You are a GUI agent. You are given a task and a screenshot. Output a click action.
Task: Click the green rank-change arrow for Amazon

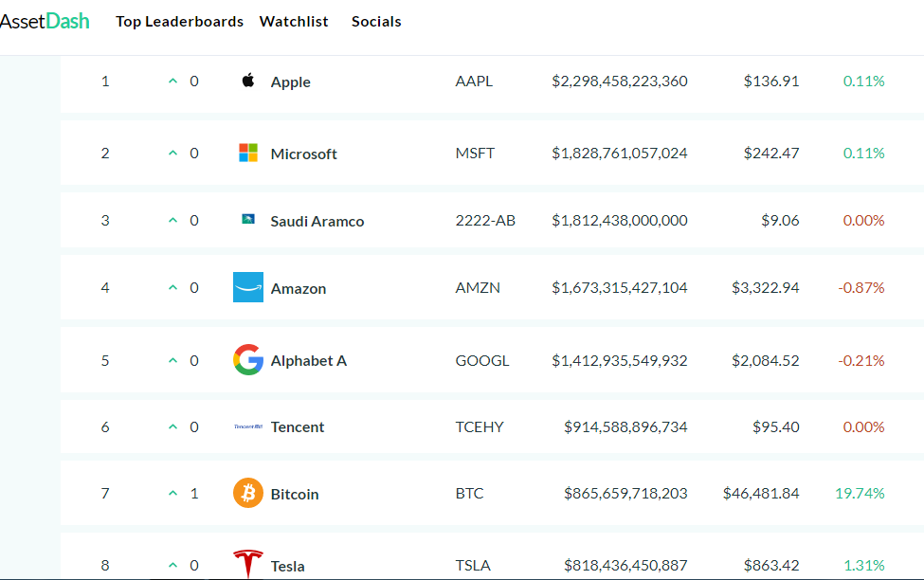tap(172, 288)
